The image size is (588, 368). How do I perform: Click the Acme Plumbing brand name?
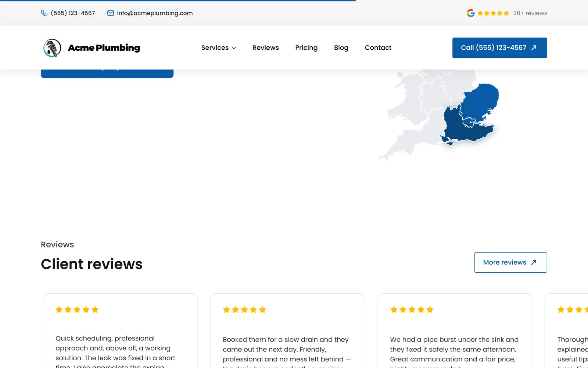pyautogui.click(x=104, y=48)
